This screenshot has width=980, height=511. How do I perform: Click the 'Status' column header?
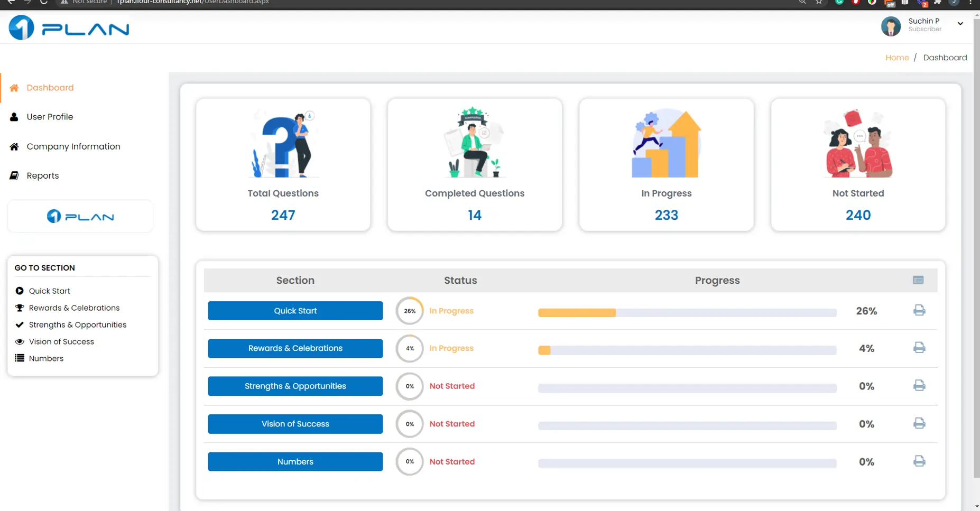[460, 281]
